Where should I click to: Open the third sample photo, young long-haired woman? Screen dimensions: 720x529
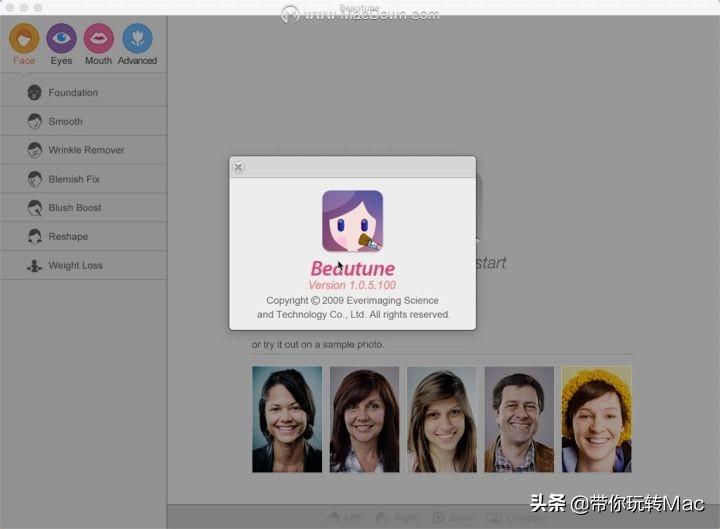[442, 419]
